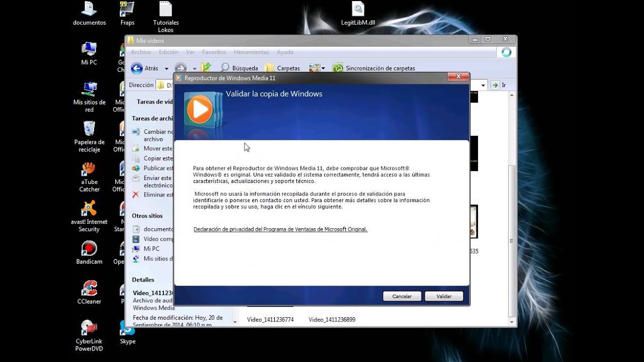Select the Bandicam desktop shortcut
This screenshot has height=362, width=644.
click(89, 253)
